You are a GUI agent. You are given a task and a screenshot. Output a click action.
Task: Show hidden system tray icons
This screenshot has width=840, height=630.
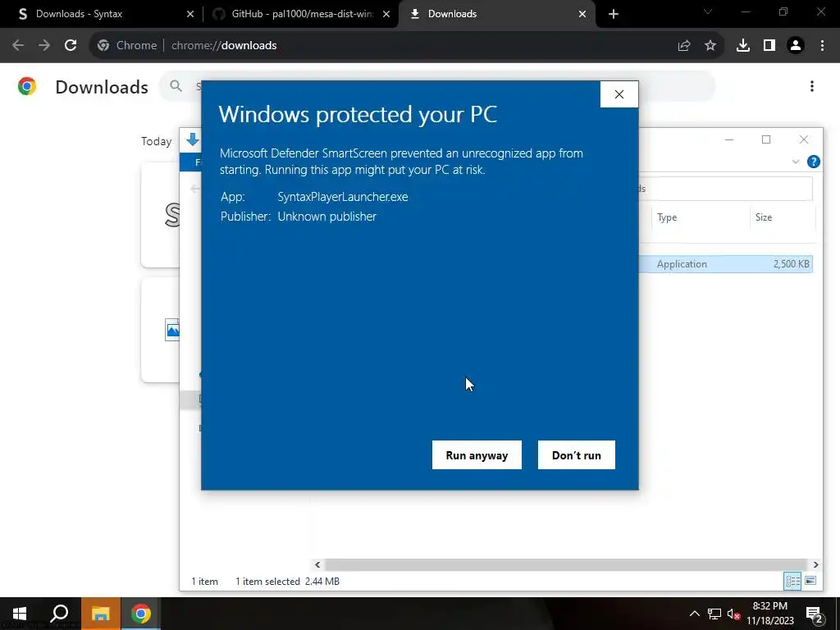click(694, 614)
